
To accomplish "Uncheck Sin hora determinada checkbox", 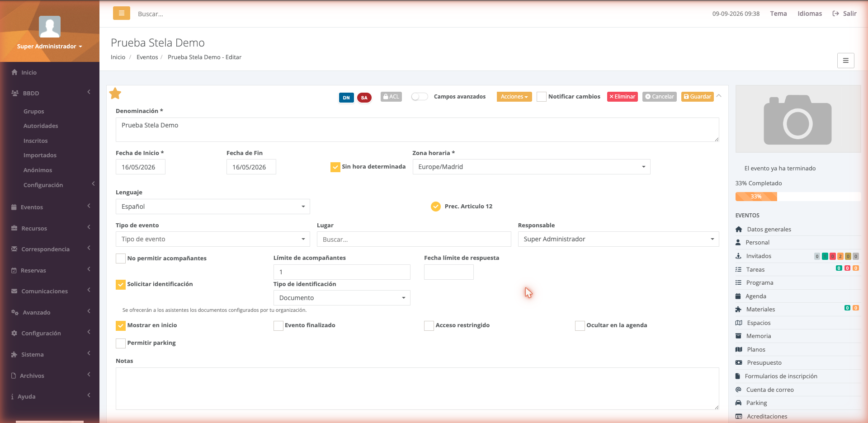I will coord(335,167).
